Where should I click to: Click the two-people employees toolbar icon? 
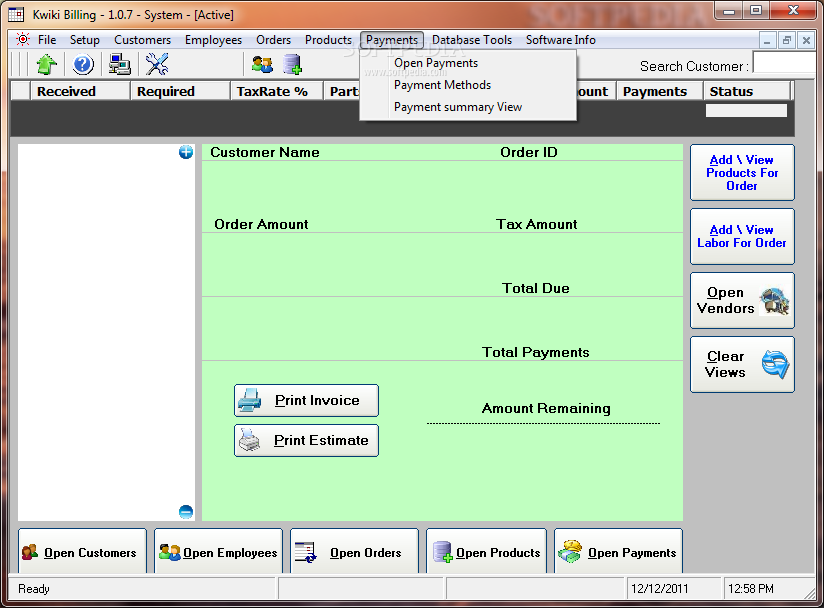(x=262, y=65)
